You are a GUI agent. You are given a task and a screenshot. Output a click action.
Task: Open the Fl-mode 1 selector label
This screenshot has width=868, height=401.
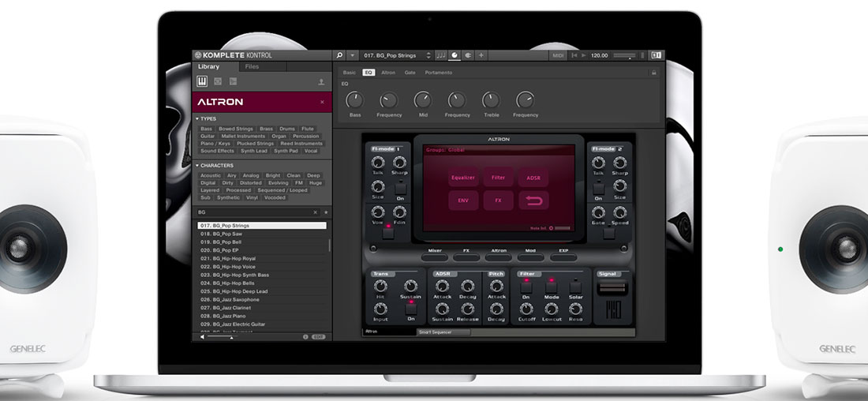coord(383,149)
